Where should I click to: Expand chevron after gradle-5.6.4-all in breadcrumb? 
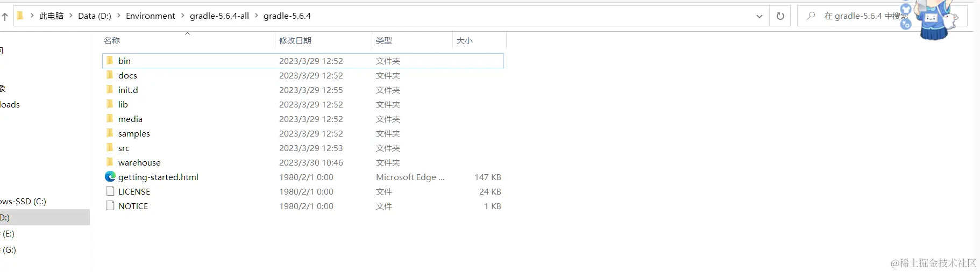pos(257,16)
